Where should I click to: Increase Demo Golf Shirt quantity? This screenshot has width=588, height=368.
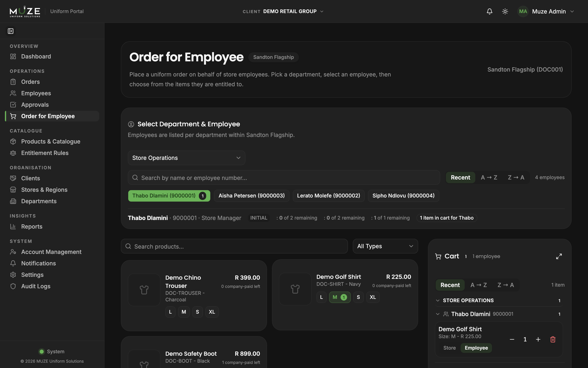pyautogui.click(x=538, y=339)
